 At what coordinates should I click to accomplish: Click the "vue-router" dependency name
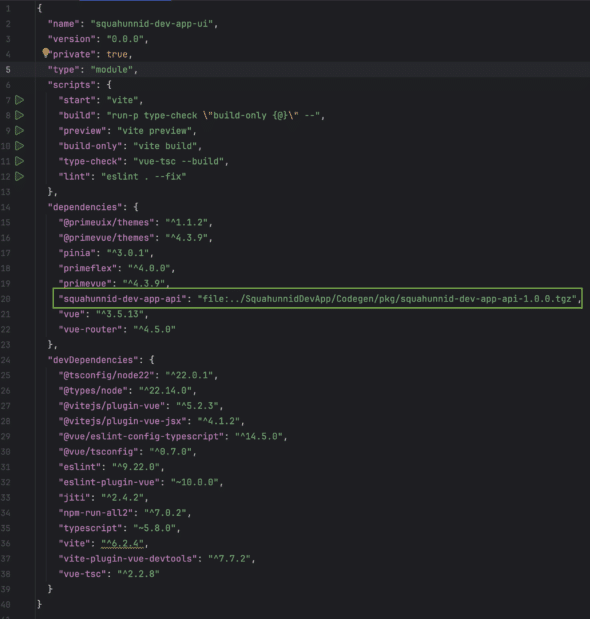point(90,330)
